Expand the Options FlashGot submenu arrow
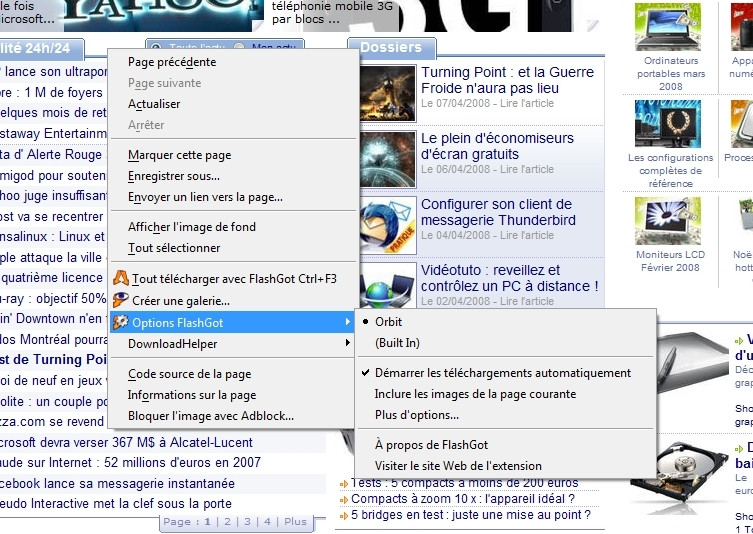The image size is (753, 534). click(347, 322)
